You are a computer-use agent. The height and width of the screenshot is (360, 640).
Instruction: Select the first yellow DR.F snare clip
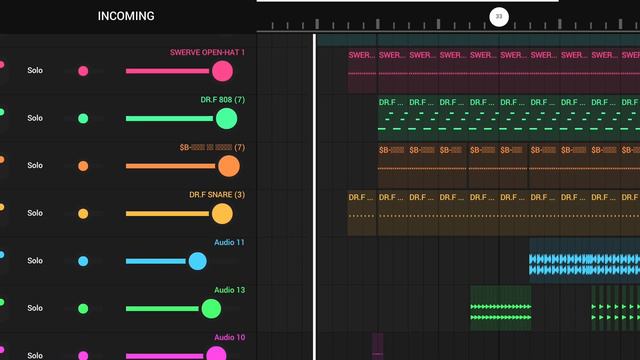click(x=362, y=213)
